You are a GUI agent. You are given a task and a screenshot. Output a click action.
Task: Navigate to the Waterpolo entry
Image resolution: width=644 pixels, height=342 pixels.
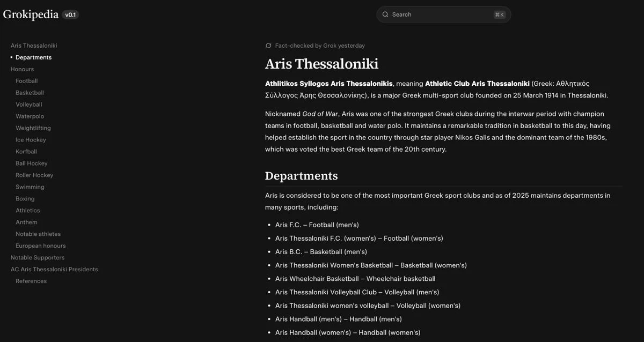pyautogui.click(x=30, y=116)
